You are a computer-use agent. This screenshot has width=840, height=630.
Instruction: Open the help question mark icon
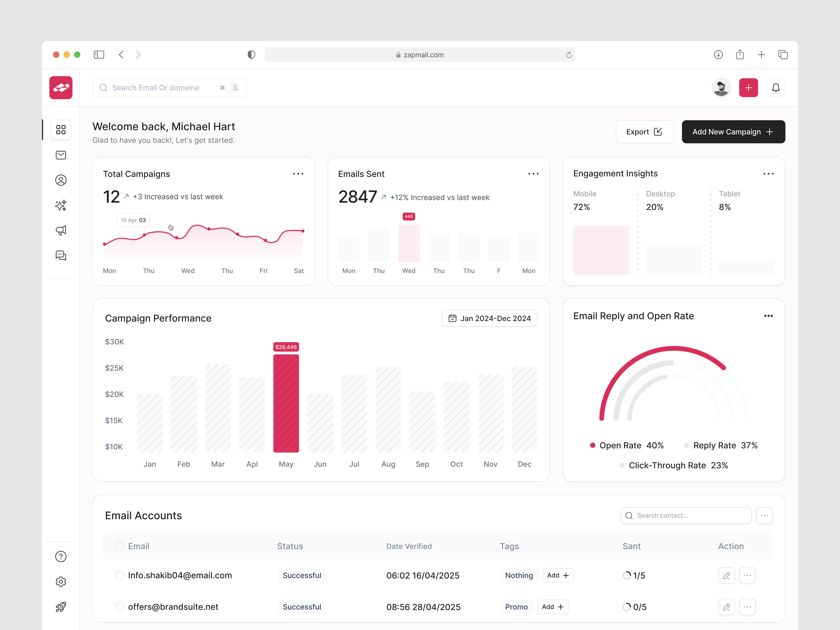[61, 556]
